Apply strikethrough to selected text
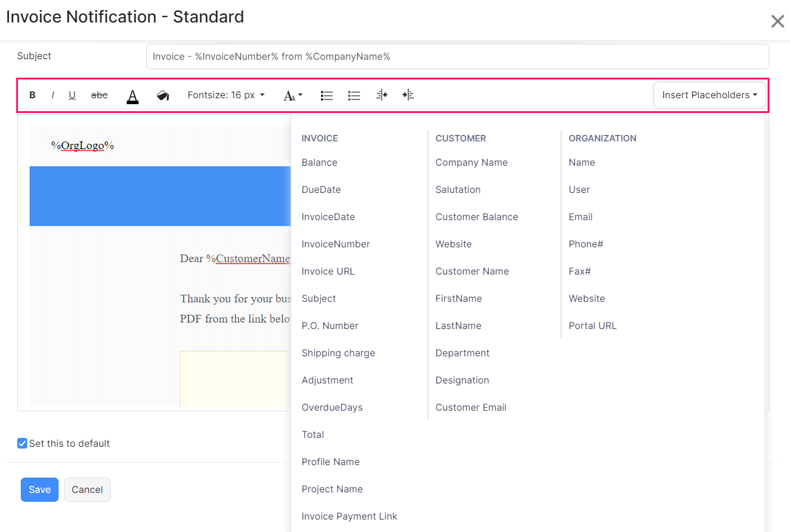 (x=99, y=95)
